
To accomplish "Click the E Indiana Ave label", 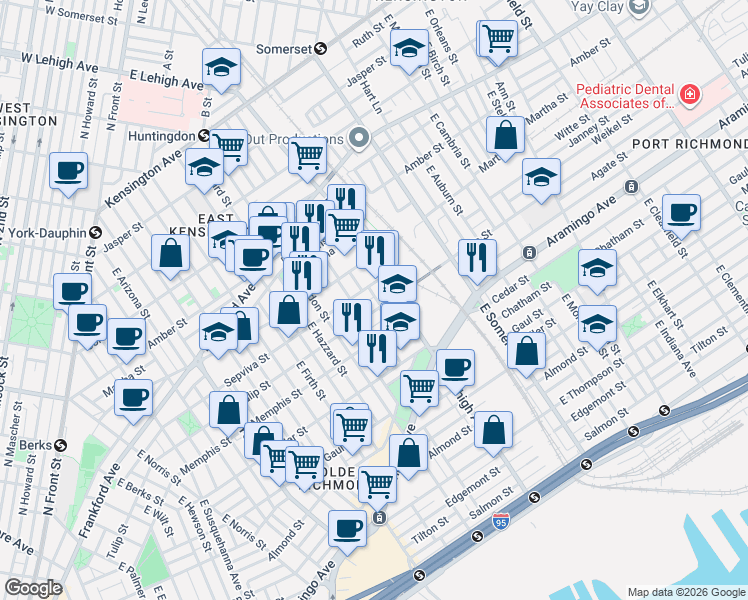I will (675, 349).
